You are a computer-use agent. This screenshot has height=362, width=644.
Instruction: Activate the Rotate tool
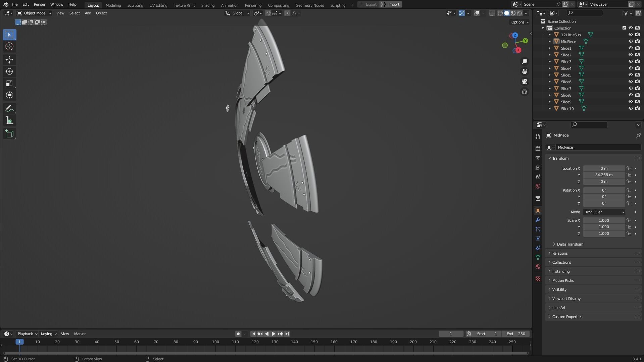(x=9, y=71)
